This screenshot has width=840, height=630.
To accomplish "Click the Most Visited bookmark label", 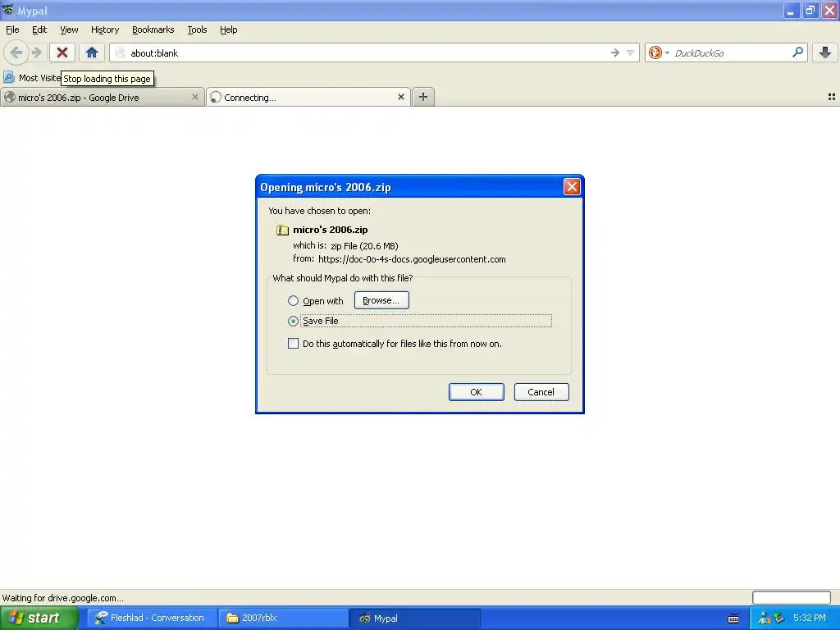I will [x=40, y=78].
